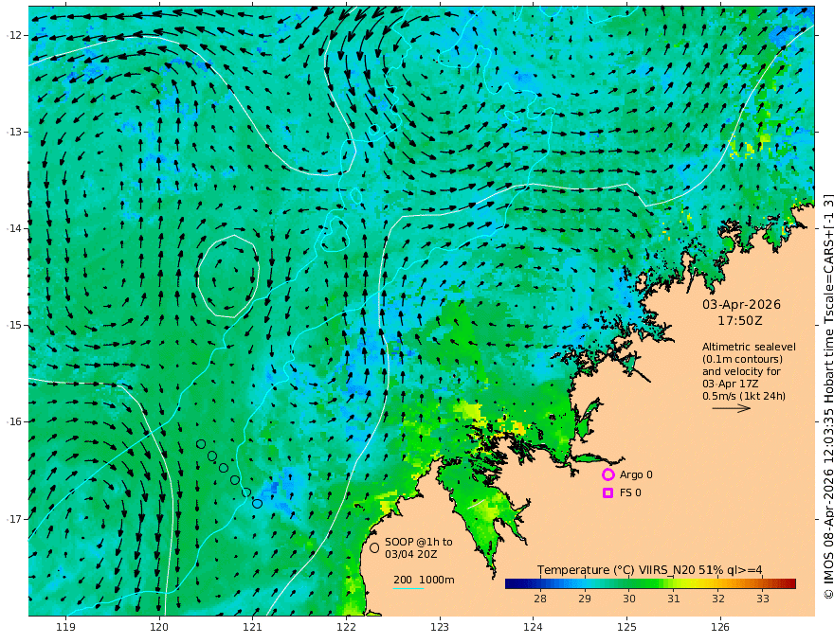
Task: Click the "03-Apr-2026" date label
Action: 741,304
